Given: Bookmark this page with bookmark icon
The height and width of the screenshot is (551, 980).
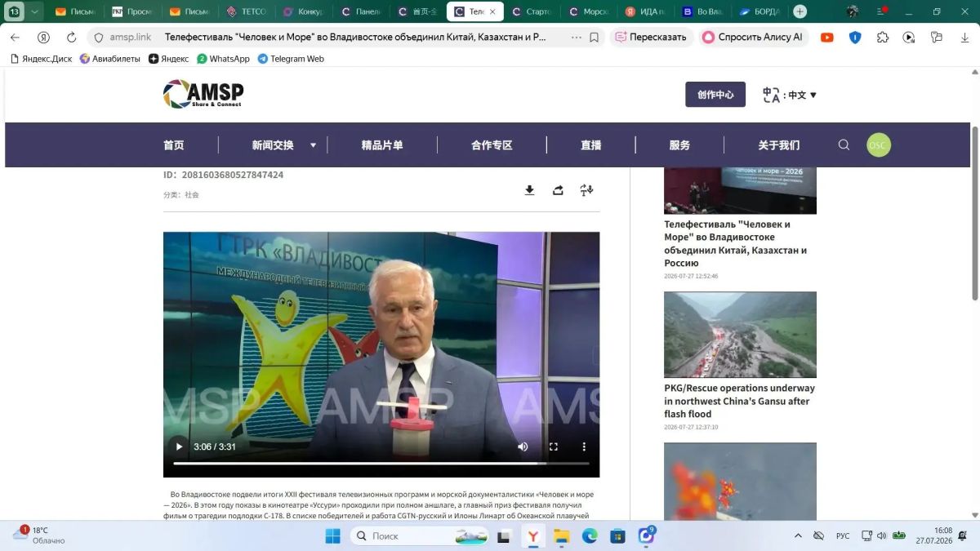Looking at the screenshot, I should pos(594,38).
